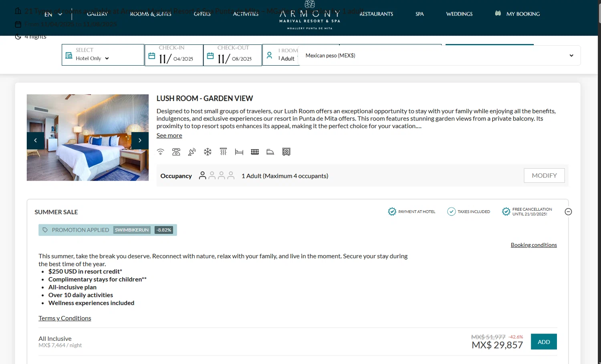
Task: Click the iron amenity icon
Action: coord(270,152)
